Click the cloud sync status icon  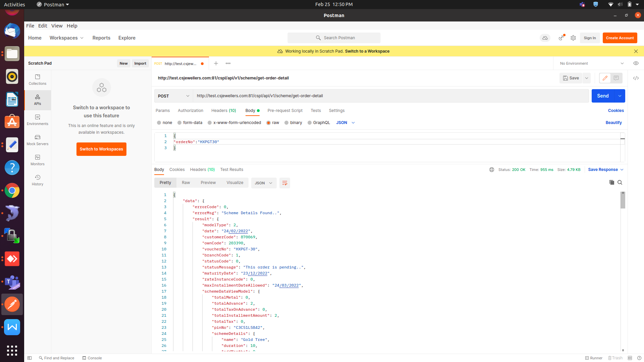545,38
